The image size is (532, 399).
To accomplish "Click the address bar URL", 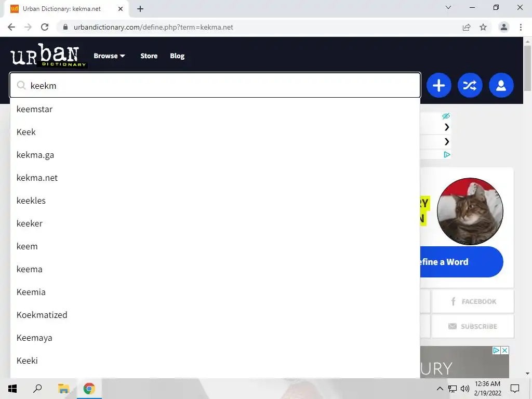I will pyautogui.click(x=153, y=27).
